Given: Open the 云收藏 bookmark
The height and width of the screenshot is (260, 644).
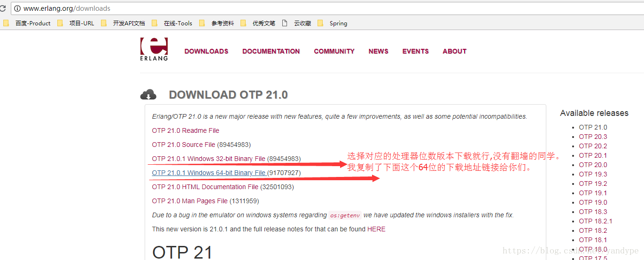Looking at the screenshot, I should point(296,23).
